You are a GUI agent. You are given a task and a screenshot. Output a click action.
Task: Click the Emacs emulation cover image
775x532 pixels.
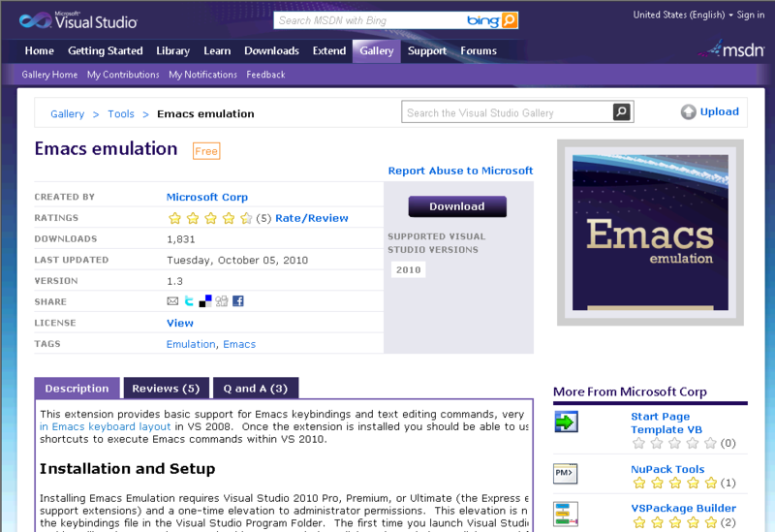[650, 233]
